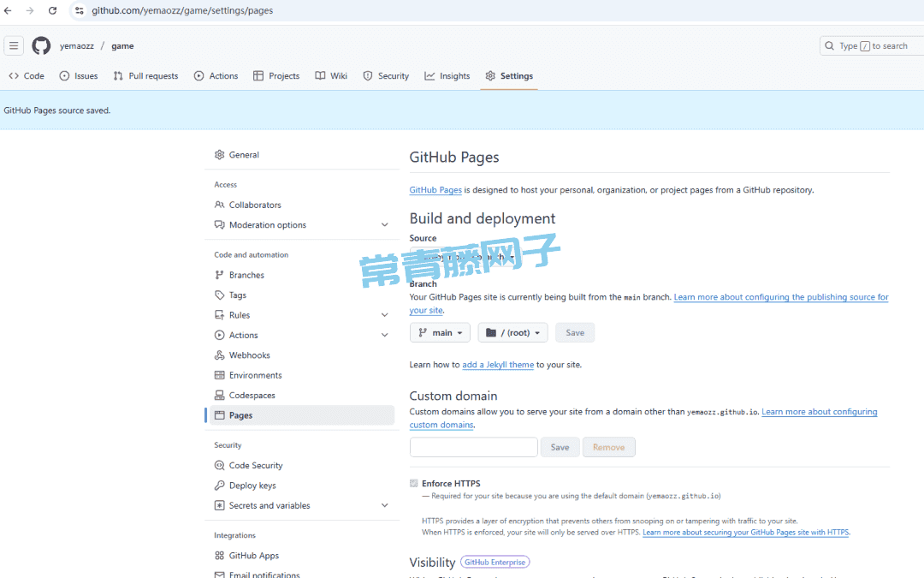Open link about securing Pages with HTTPS

(x=745, y=532)
